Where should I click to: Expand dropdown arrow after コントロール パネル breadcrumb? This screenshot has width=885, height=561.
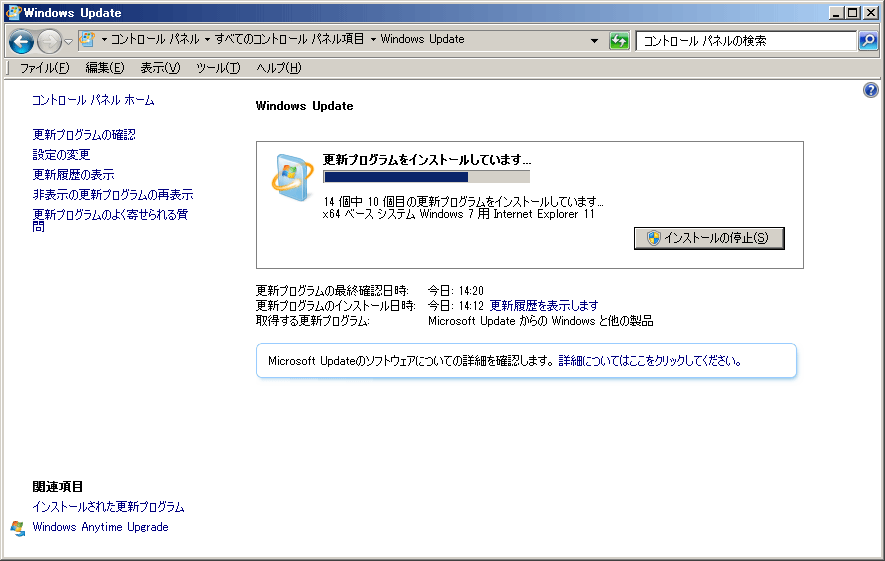pos(207,40)
